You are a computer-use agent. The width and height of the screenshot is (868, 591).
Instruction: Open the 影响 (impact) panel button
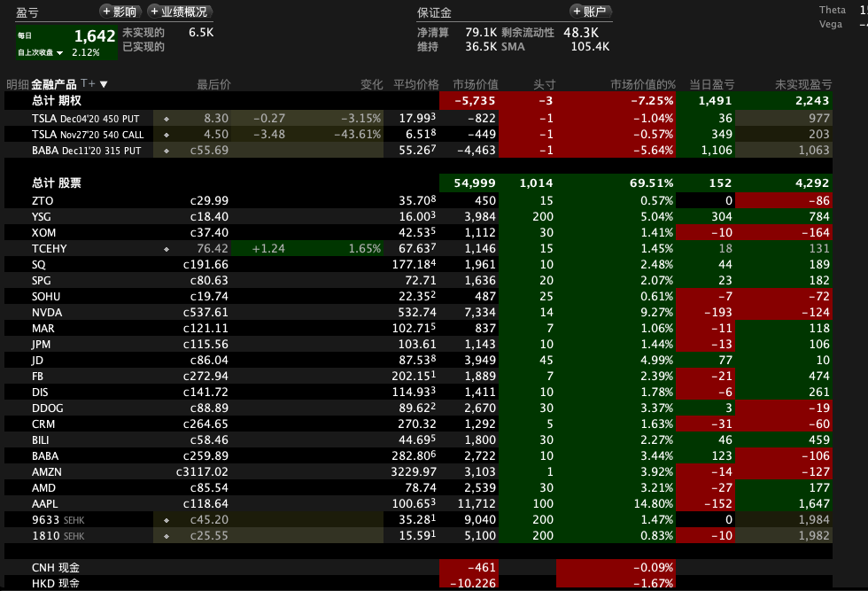click(120, 12)
